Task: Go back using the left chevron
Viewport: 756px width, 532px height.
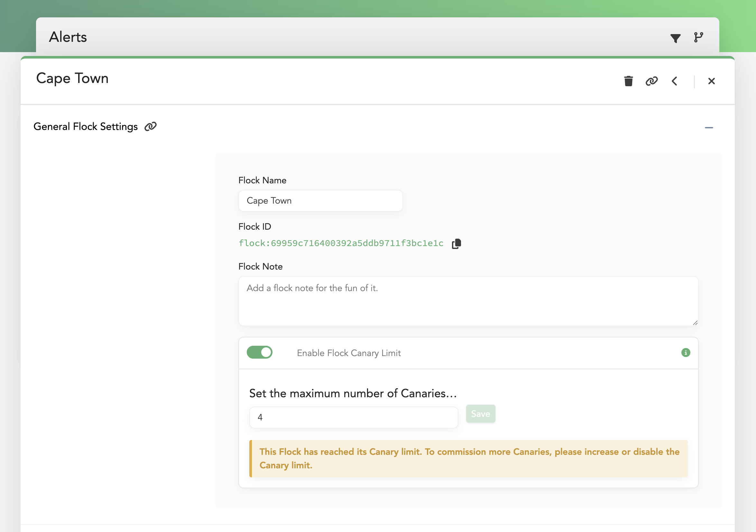Action: [674, 81]
